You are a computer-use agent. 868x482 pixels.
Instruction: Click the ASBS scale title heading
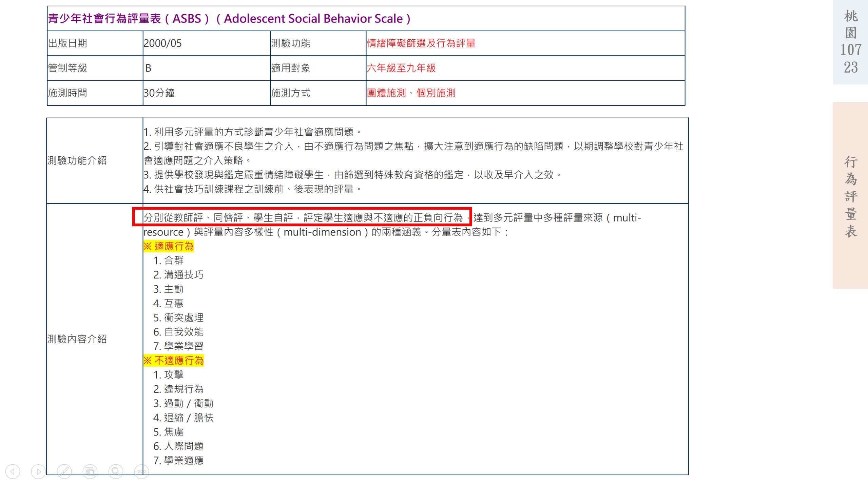[x=229, y=19]
